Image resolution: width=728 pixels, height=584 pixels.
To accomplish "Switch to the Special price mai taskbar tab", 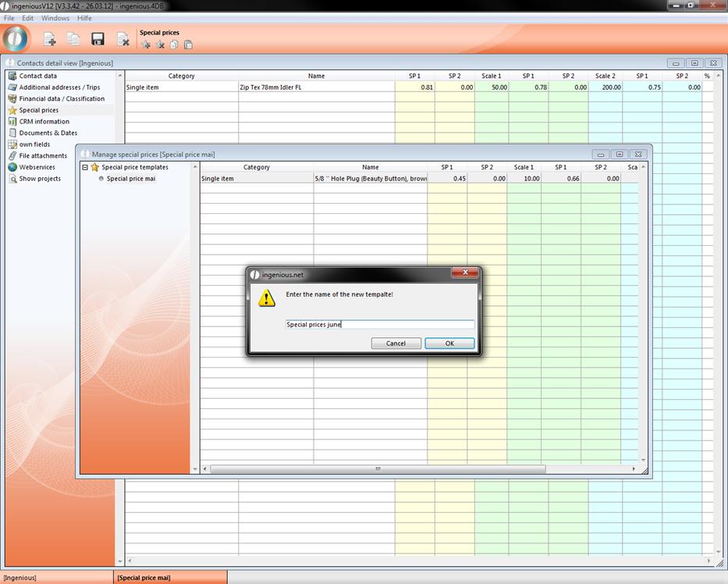I will [x=170, y=578].
